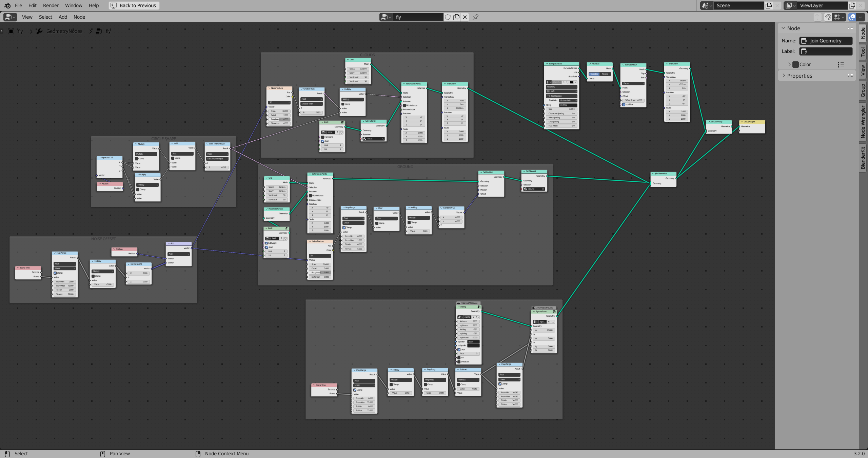The image size is (868, 458).
Task: Duplicate the fly node tree with New icon
Action: 456,17
